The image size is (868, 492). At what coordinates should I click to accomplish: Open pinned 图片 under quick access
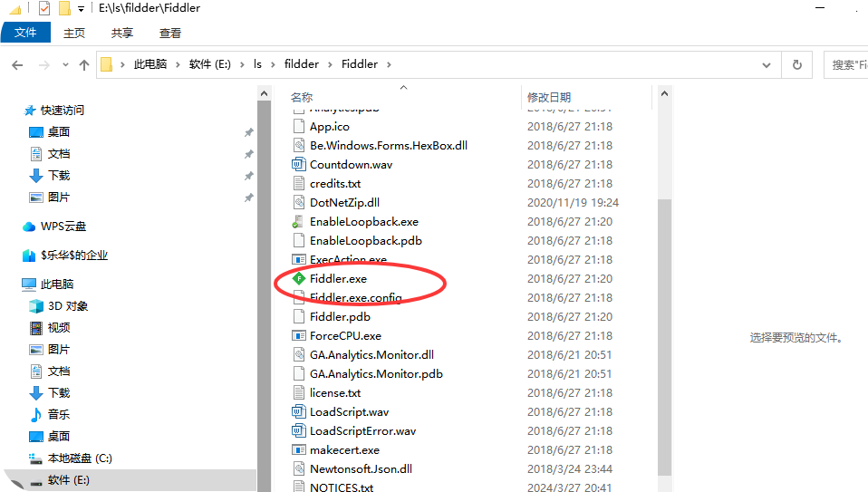click(59, 197)
